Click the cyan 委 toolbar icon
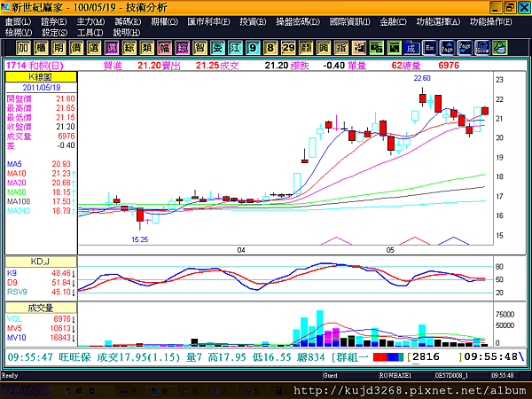The height and width of the screenshot is (399, 532). (x=217, y=48)
